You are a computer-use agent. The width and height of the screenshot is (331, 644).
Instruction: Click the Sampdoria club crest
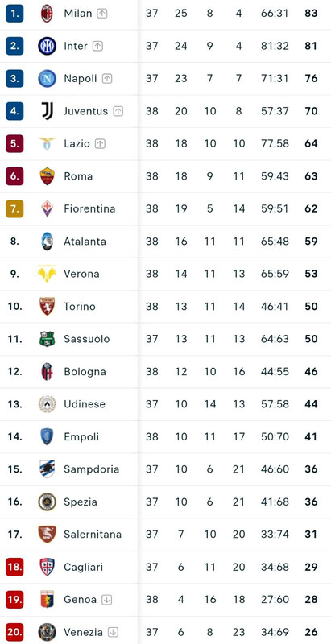[47, 469]
